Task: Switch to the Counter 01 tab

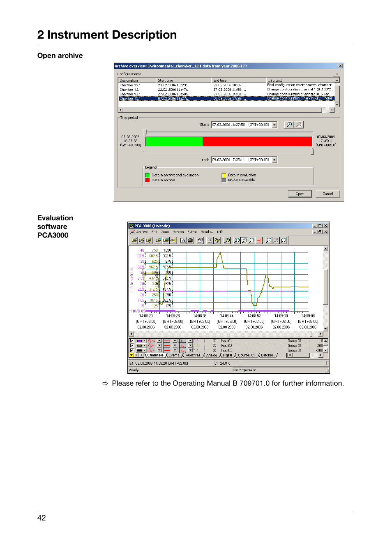Action: (x=246, y=355)
